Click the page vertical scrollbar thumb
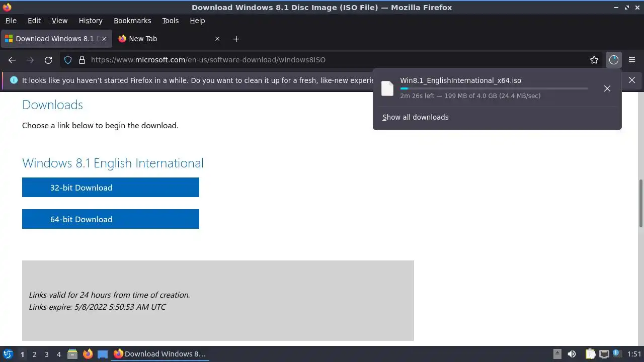This screenshot has width=644, height=362. tap(641, 203)
